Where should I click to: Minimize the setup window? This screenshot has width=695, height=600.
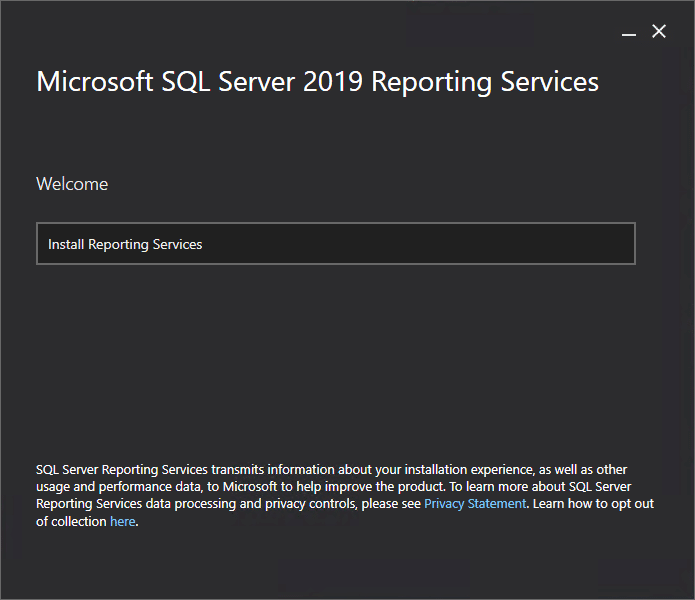[629, 33]
